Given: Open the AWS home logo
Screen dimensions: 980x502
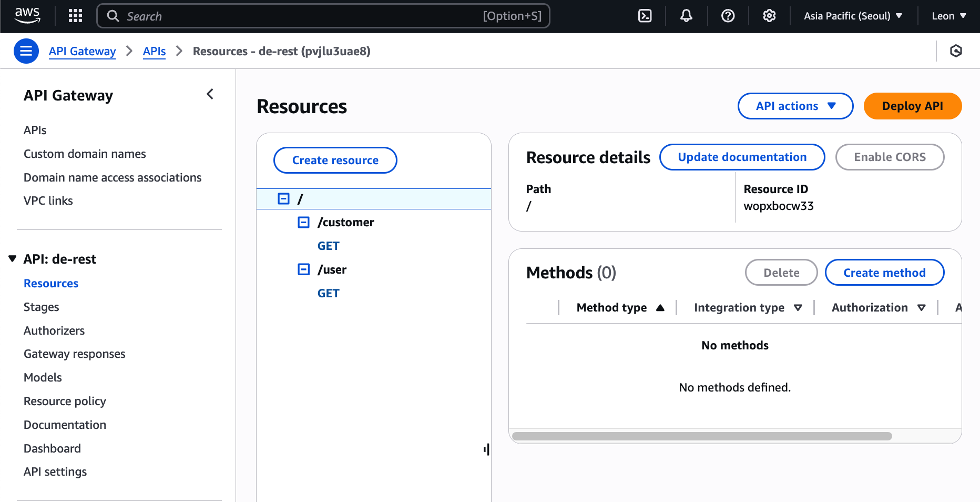Looking at the screenshot, I should (x=27, y=16).
